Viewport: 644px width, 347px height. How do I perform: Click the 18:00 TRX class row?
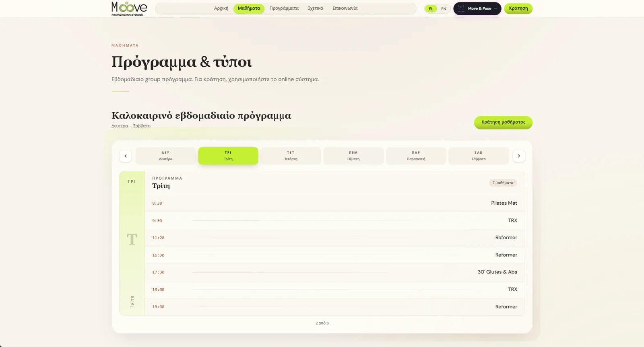coord(334,290)
